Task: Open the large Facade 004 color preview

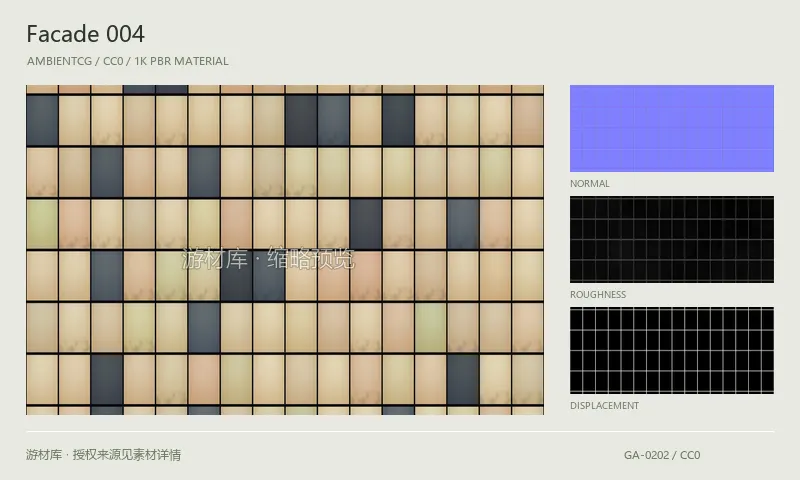Action: click(285, 250)
